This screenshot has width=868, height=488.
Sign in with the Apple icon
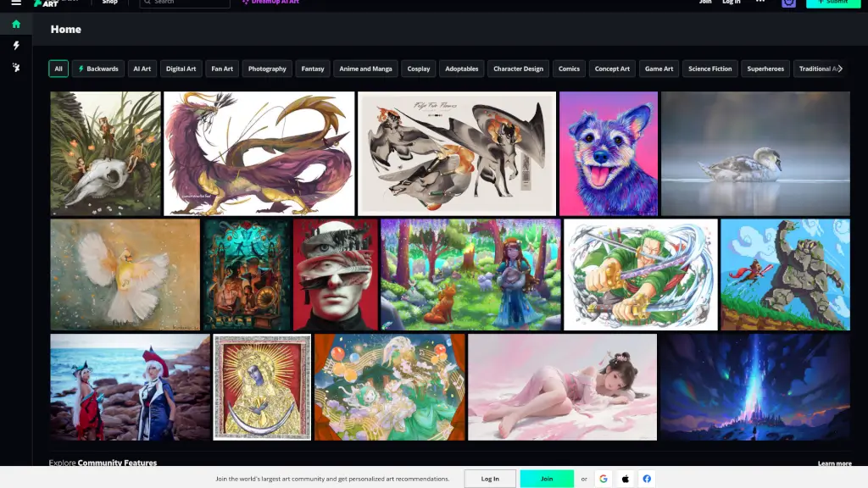625,479
